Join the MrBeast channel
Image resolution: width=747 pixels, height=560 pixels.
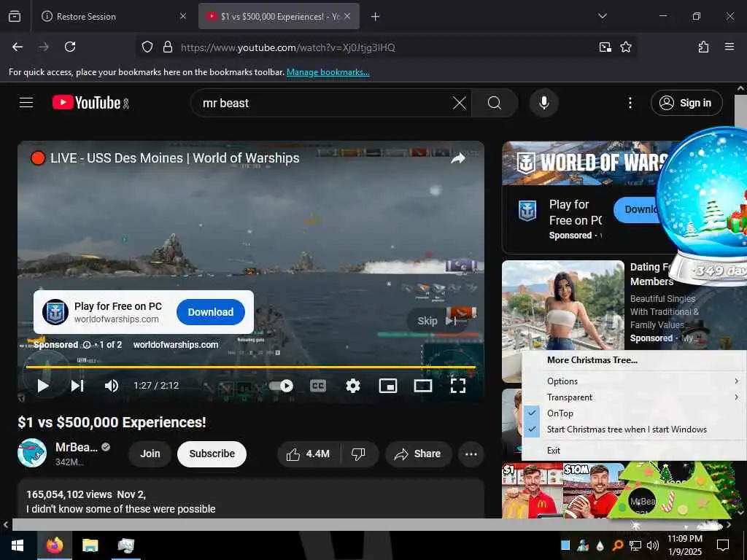150,454
